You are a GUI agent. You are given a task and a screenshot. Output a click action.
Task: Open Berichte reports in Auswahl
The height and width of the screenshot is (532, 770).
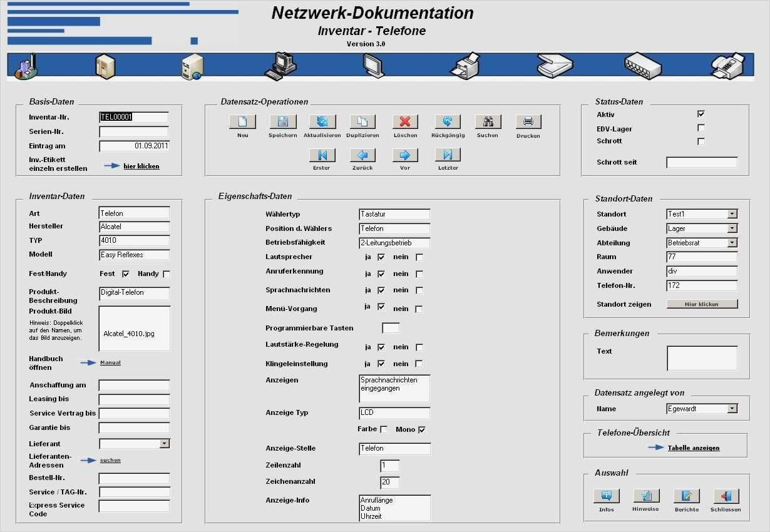(x=686, y=496)
